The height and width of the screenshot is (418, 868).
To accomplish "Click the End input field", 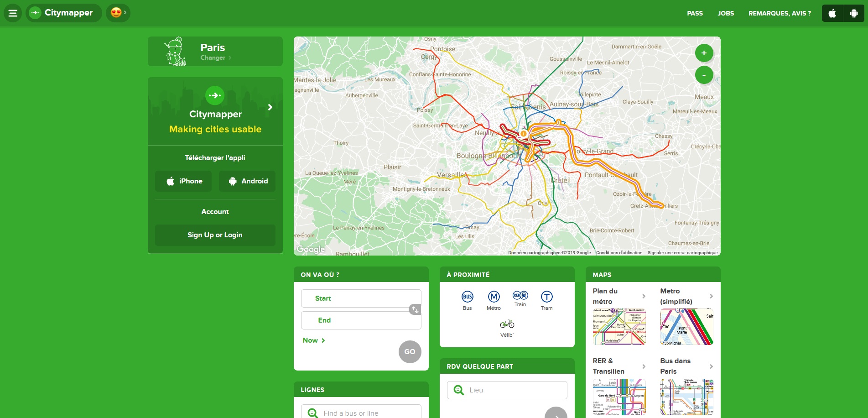I will 361,320.
